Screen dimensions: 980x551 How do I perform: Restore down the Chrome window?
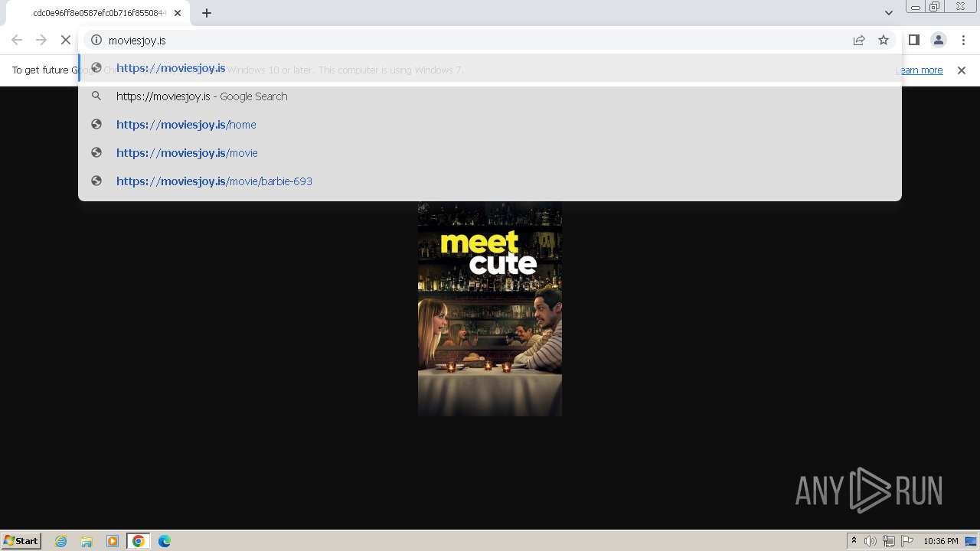[935, 7]
